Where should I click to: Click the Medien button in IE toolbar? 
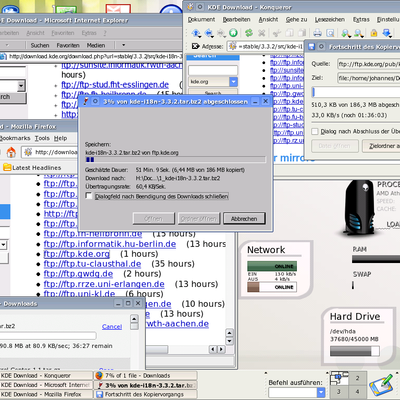(x=96, y=45)
